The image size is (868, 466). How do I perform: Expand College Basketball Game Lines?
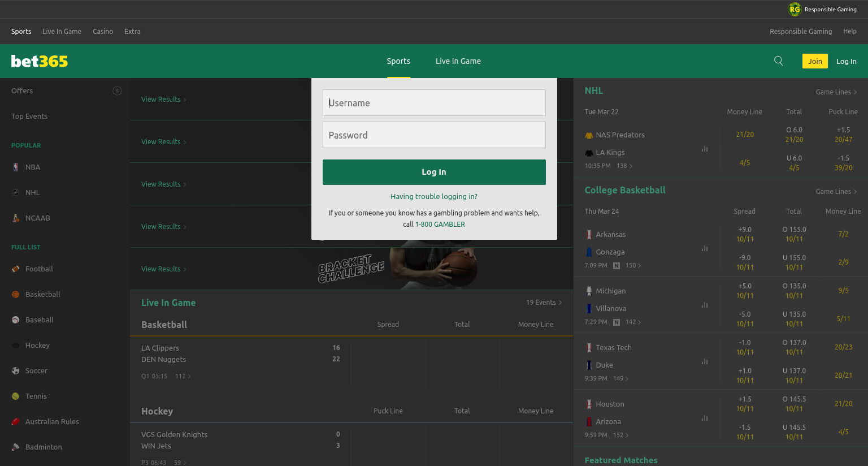coord(836,191)
